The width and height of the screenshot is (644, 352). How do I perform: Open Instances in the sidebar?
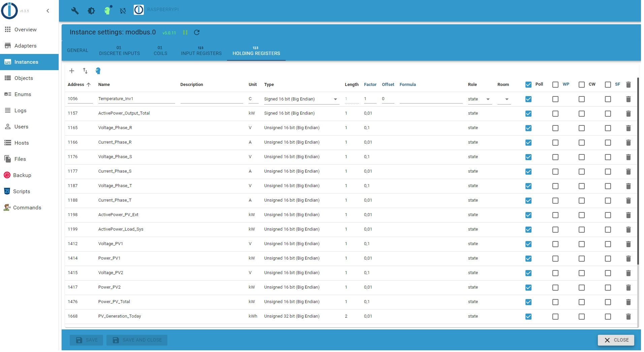[29, 62]
